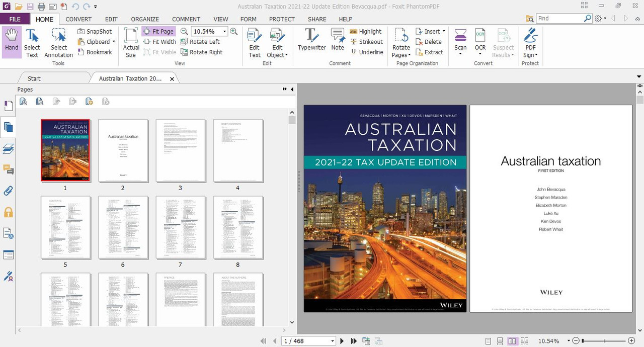Open the Comments side panel
Image resolution: width=644 pixels, height=347 pixels.
(x=8, y=169)
